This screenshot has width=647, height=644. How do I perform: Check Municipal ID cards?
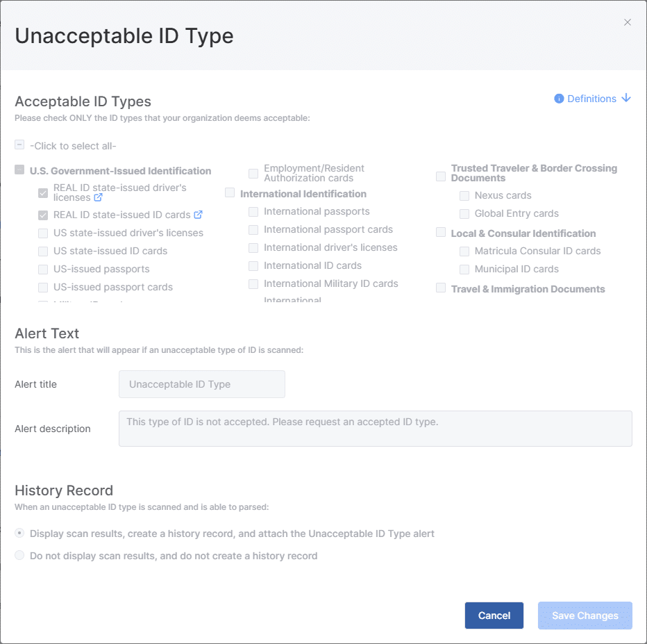coord(464,270)
